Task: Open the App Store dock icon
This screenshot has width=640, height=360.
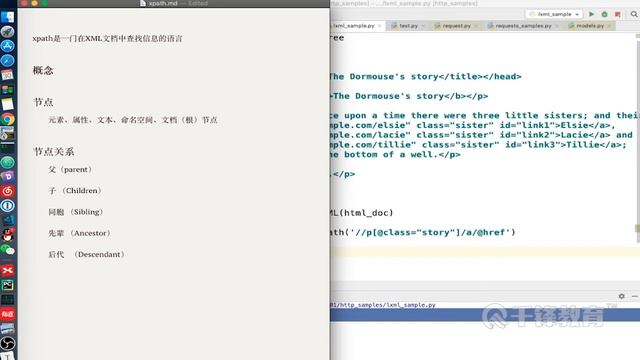Action: pyautogui.click(x=7, y=46)
